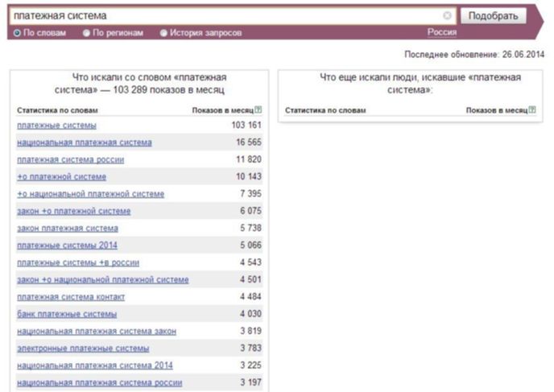554x392 pixels.
Task: Open 'платежная система контакт' keyword link
Action: point(71,297)
